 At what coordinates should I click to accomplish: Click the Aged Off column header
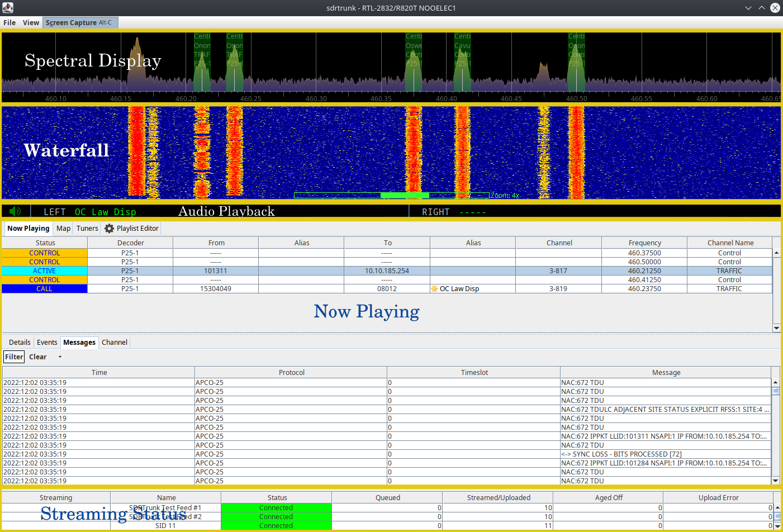tap(609, 498)
